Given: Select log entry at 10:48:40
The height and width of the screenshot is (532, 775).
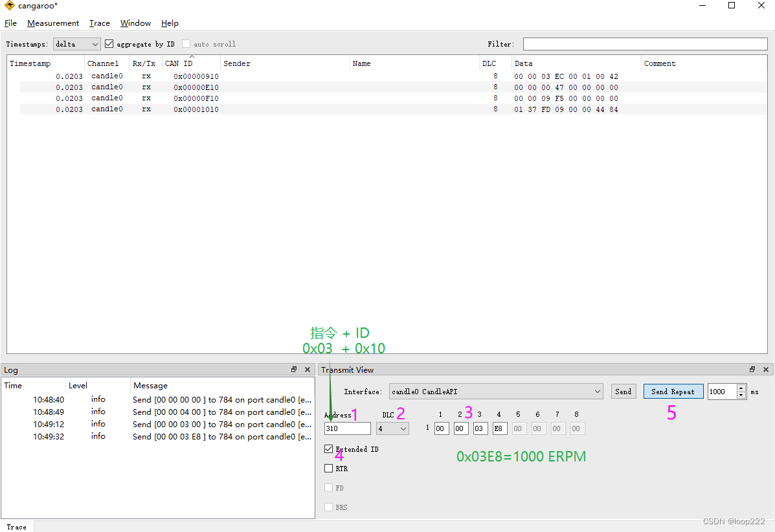Looking at the screenshot, I should [x=158, y=399].
